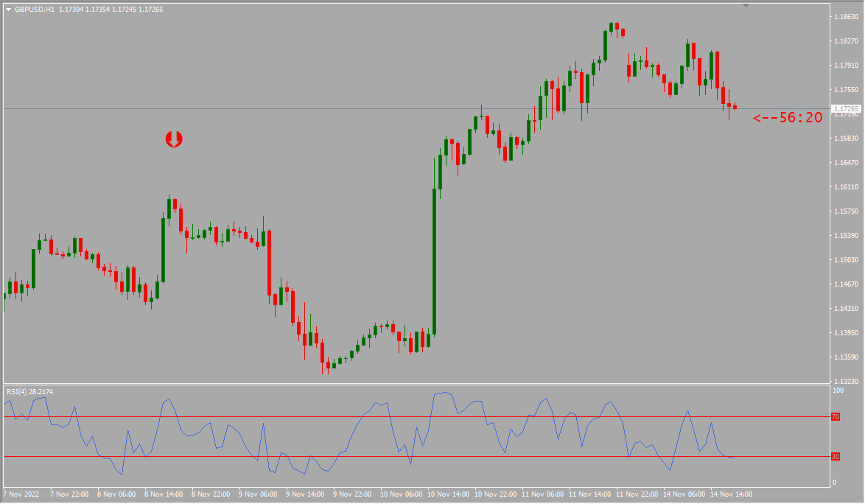
Task: Click the 9 Nov 06:00 time label
Action: 258,494
